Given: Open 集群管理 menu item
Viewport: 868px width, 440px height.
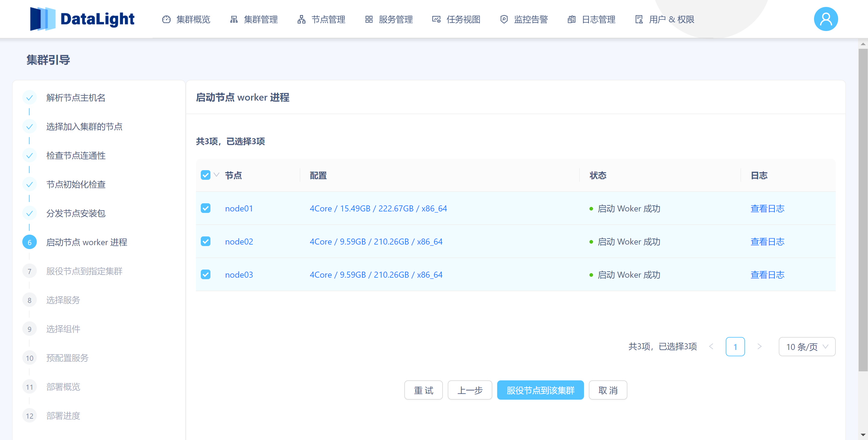Looking at the screenshot, I should pos(254,20).
